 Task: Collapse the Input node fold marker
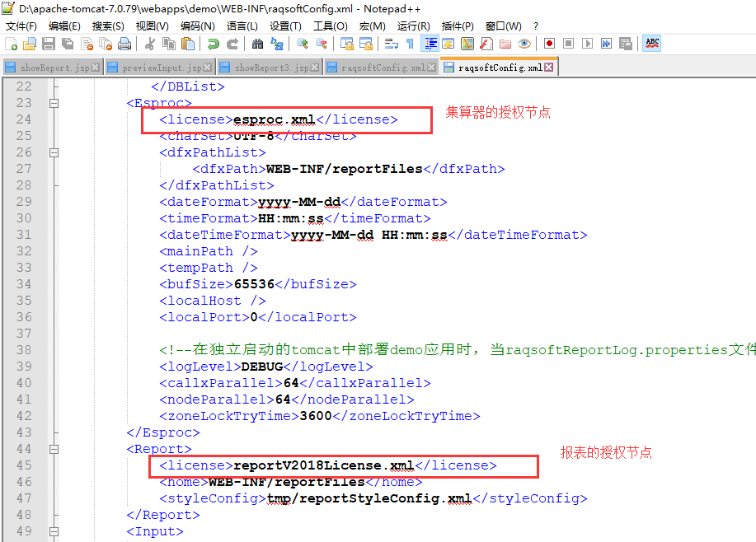point(54,531)
